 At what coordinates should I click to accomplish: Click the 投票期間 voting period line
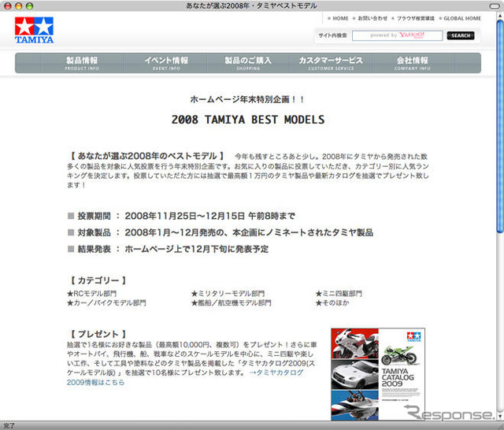tap(181, 216)
